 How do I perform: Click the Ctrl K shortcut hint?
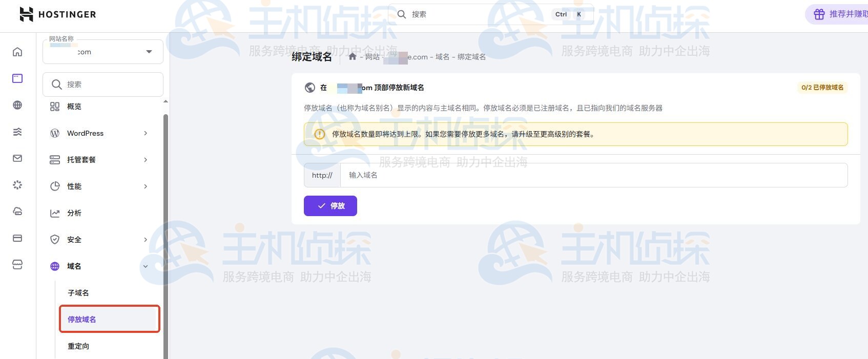pyautogui.click(x=569, y=14)
